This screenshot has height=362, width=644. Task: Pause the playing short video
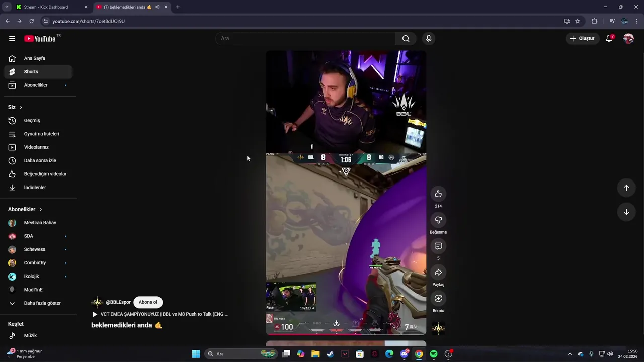(346, 193)
